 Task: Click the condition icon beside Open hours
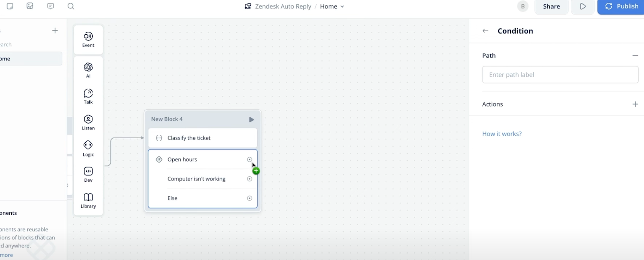pos(159,160)
